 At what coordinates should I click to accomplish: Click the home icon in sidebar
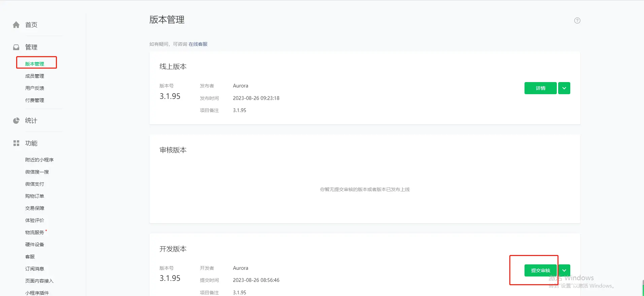(16, 25)
